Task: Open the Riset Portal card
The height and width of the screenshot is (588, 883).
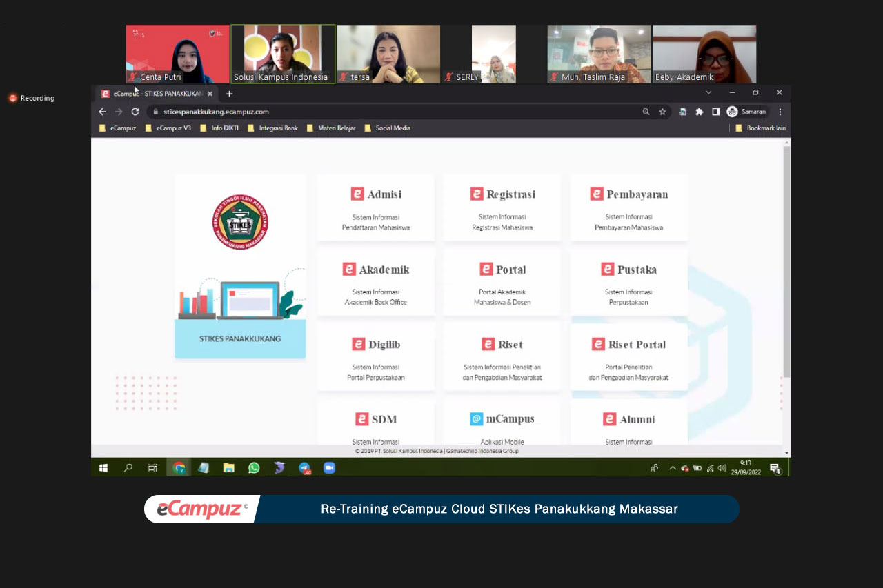Action: coord(629,358)
